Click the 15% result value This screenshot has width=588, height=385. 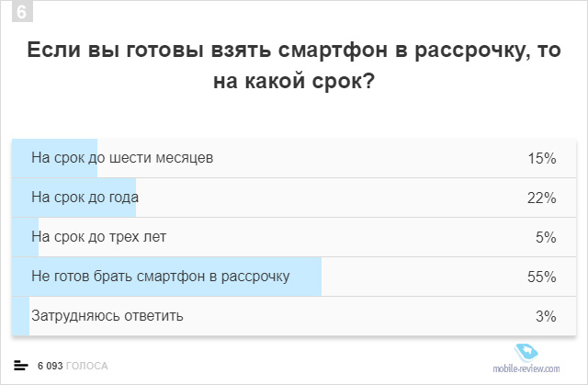542,159
